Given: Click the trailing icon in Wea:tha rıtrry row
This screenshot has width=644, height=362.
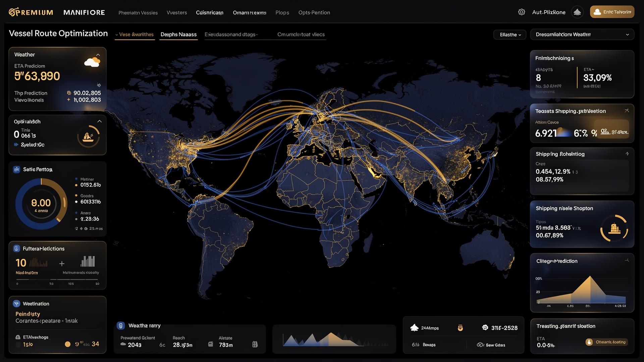Looking at the screenshot, I should pos(255,344).
